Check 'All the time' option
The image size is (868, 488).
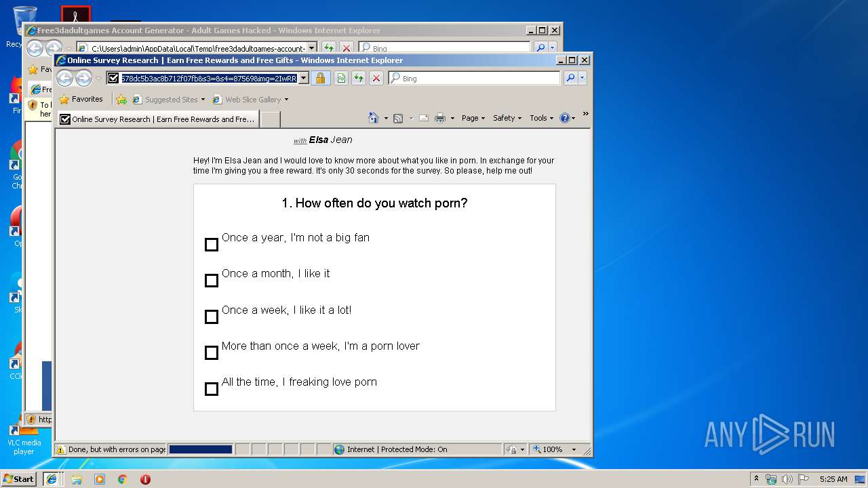[x=212, y=389]
